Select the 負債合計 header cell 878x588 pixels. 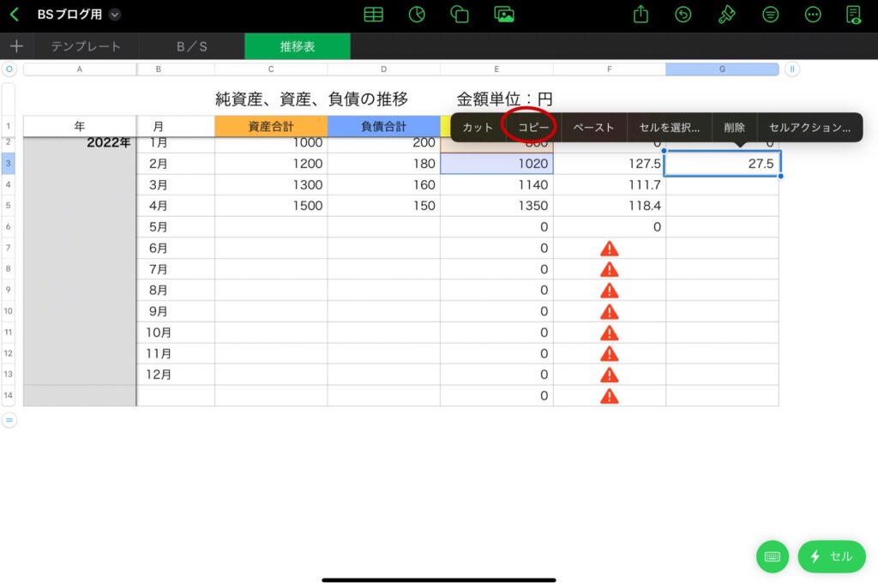[383, 127]
